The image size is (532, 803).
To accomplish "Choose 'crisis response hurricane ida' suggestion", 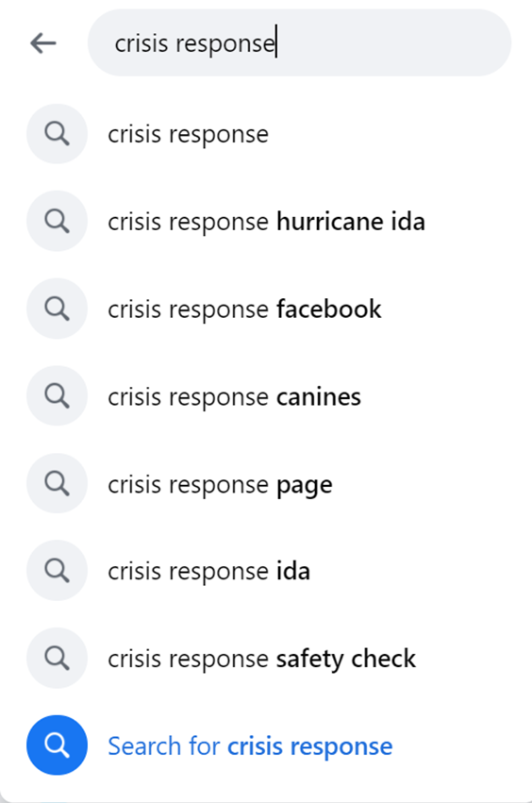I will coord(266,222).
